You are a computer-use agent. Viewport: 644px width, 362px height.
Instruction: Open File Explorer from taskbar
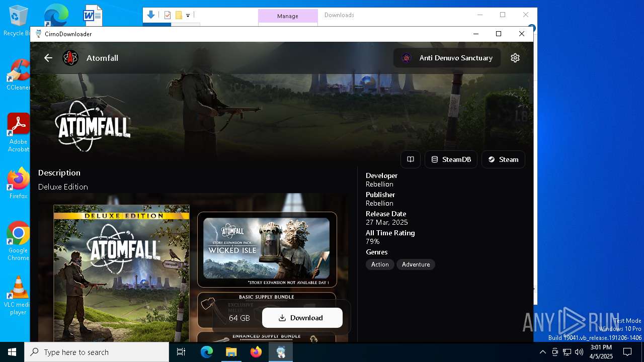point(231,352)
